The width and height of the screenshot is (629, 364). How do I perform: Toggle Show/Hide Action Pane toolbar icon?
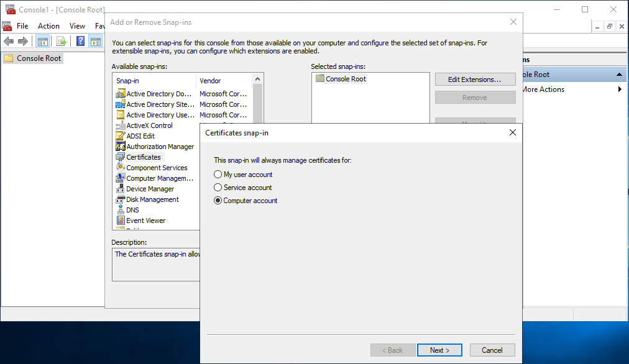coord(96,41)
